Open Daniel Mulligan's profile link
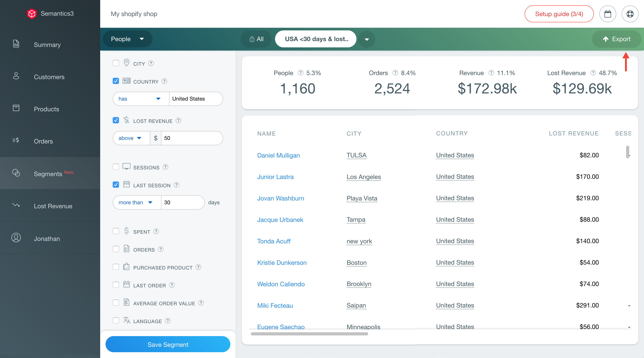644x358 pixels. [278, 155]
